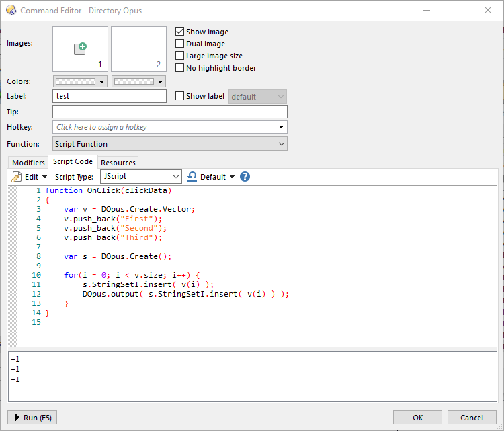Switch to the Resources tab
Viewport: 504px width, 431px height.
[x=118, y=163]
